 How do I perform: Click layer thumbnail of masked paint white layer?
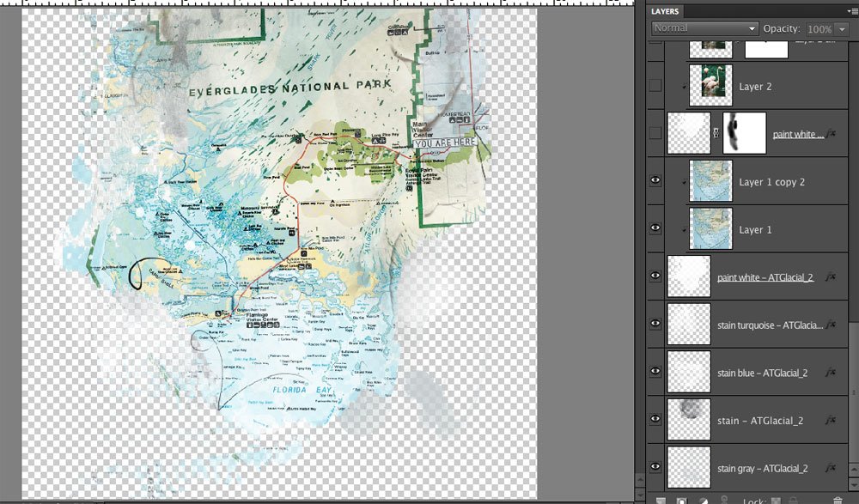coord(689,133)
